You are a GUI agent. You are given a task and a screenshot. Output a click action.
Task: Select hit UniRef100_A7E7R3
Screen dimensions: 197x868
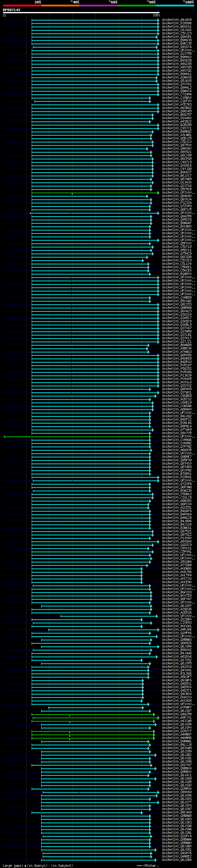click(x=177, y=105)
